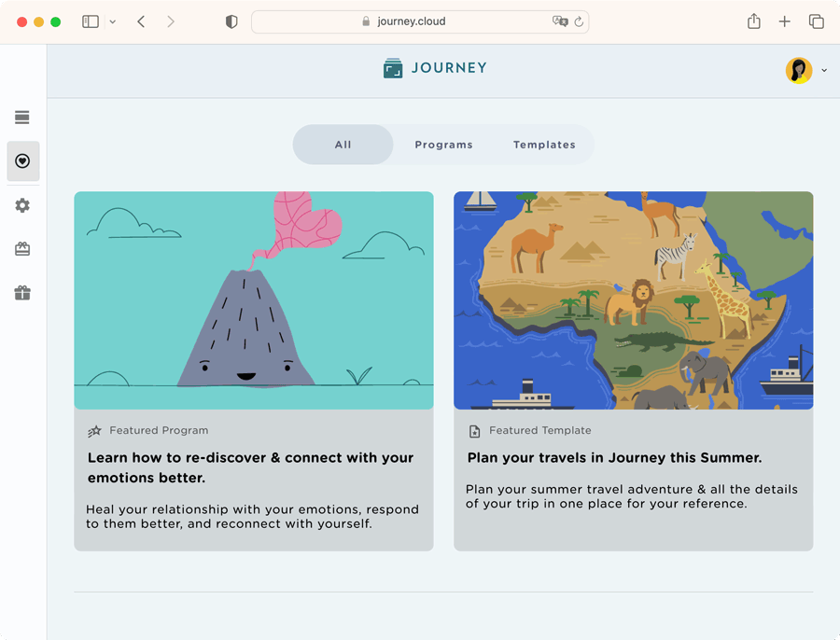
Task: Select the heart coach icon in sidebar
Action: pyautogui.click(x=22, y=160)
